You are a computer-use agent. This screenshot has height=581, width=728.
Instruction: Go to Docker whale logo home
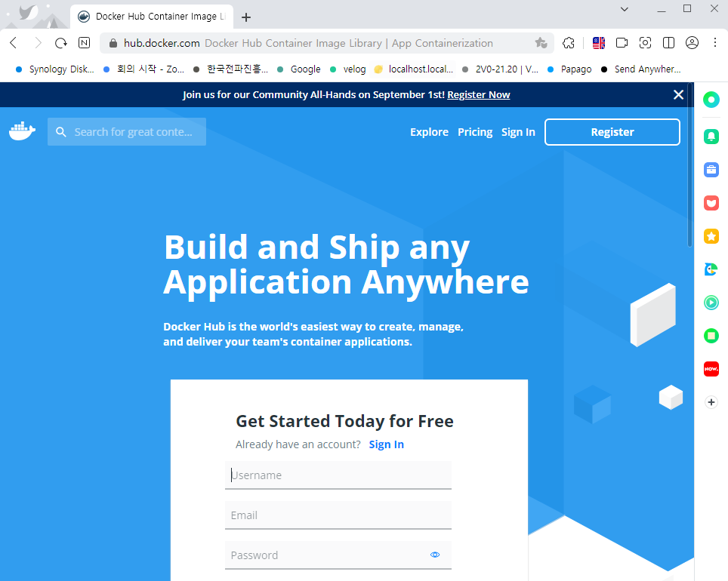tap(22, 132)
